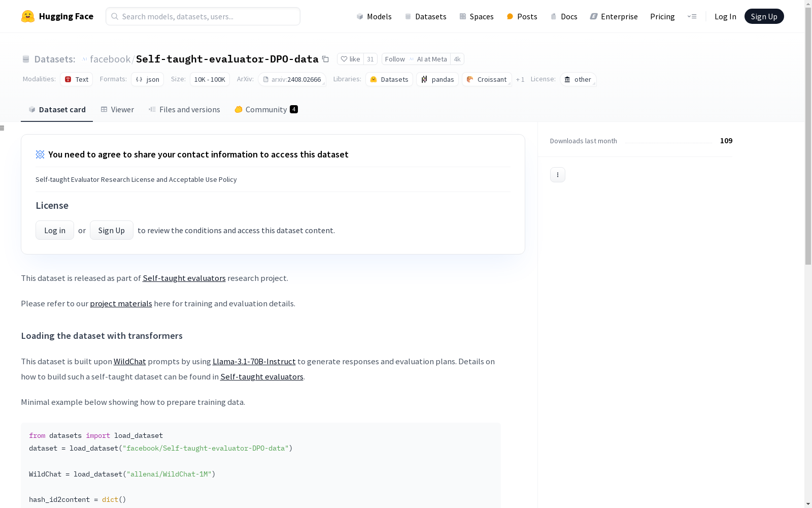This screenshot has height=508, width=812.
Task: Open the Files and versions tab
Action: click(x=184, y=109)
